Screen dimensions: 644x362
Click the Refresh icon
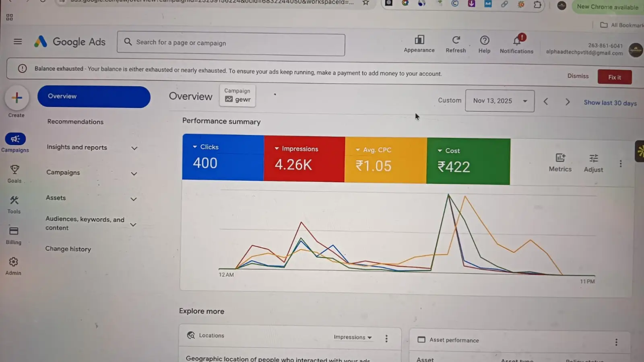456,40
